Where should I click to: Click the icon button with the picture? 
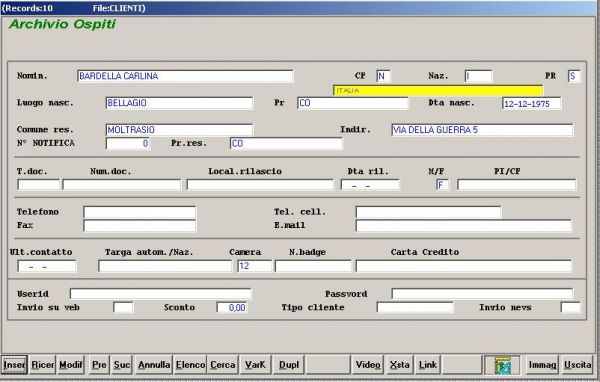502,365
